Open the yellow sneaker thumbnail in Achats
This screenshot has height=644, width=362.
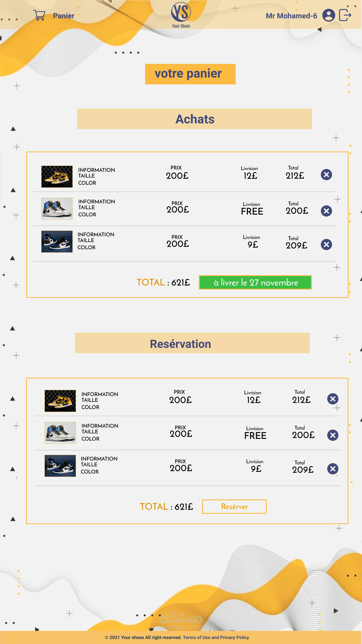pyautogui.click(x=57, y=176)
